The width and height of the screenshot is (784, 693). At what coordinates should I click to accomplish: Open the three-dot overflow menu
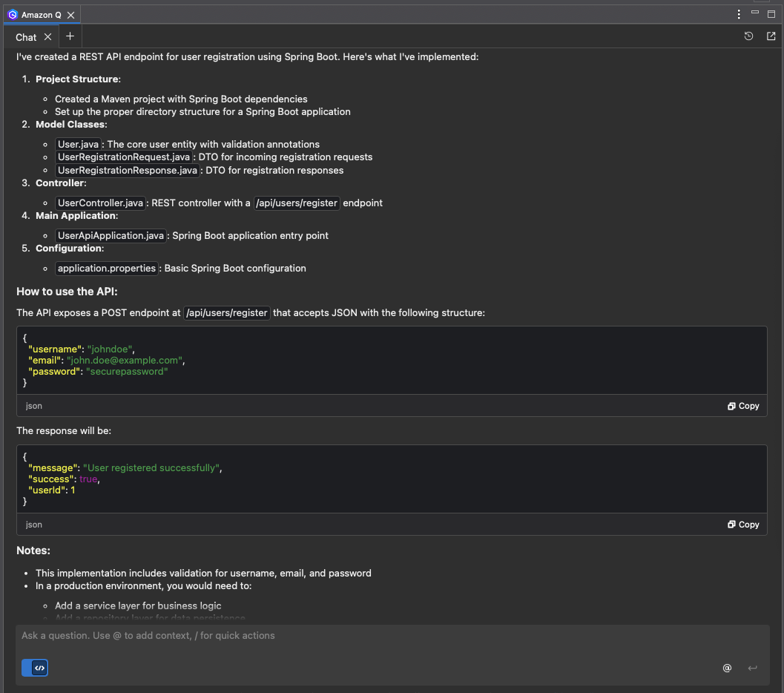click(x=738, y=14)
